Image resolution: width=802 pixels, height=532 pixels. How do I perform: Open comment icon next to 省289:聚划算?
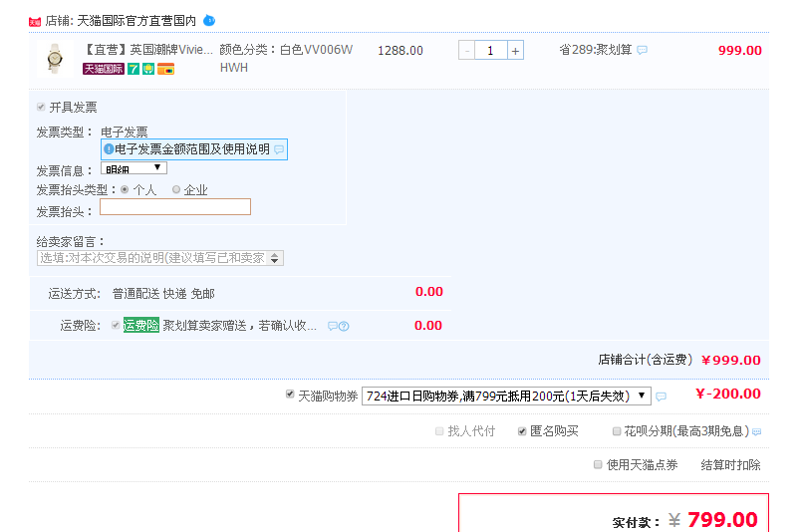coord(643,50)
